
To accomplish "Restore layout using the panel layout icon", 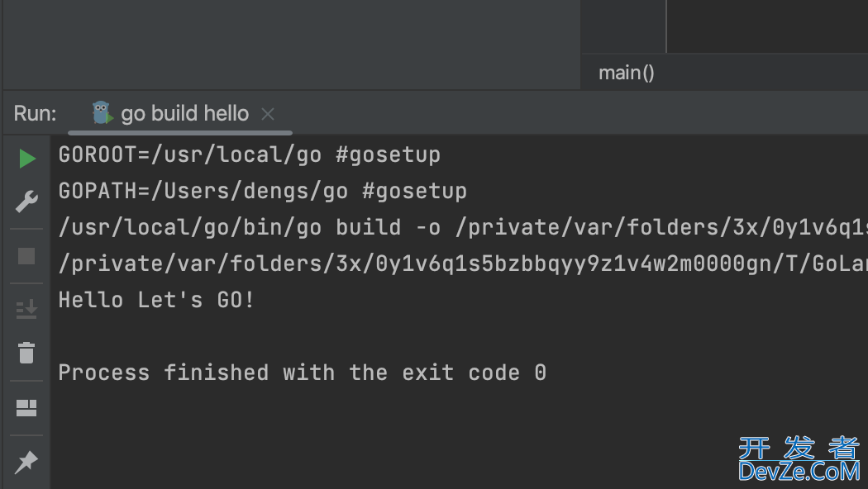I will click(26, 408).
